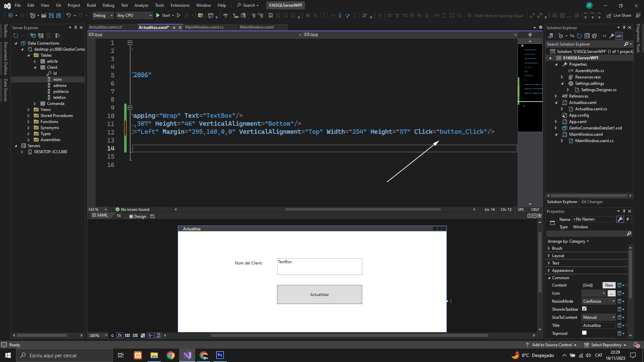
Task: Click the Undo toolbar icon
Action: pyautogui.click(x=68, y=15)
